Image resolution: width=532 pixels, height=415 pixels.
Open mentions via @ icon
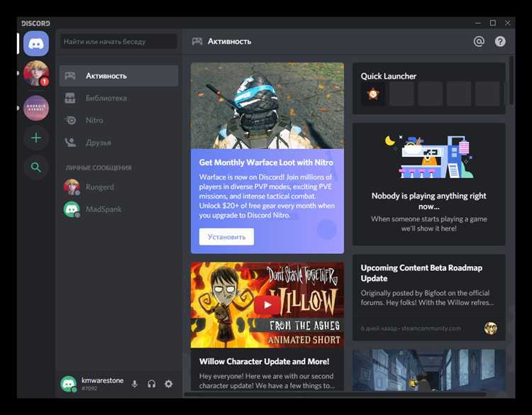pos(479,41)
